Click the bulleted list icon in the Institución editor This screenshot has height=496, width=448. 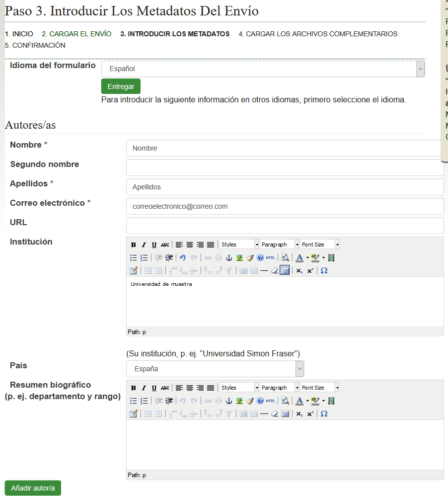pyautogui.click(x=133, y=257)
